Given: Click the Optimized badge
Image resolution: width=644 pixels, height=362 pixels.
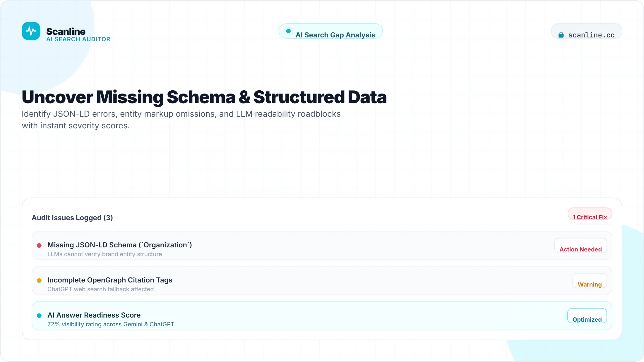Looking at the screenshot, I should tap(587, 316).
